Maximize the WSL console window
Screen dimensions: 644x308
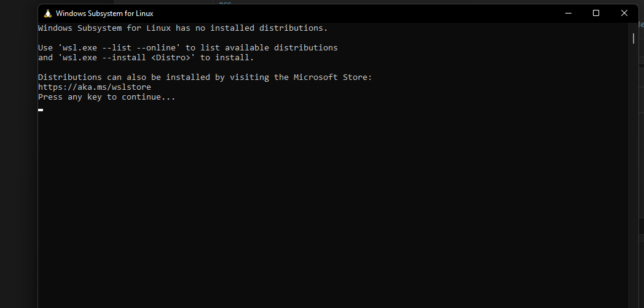595,13
